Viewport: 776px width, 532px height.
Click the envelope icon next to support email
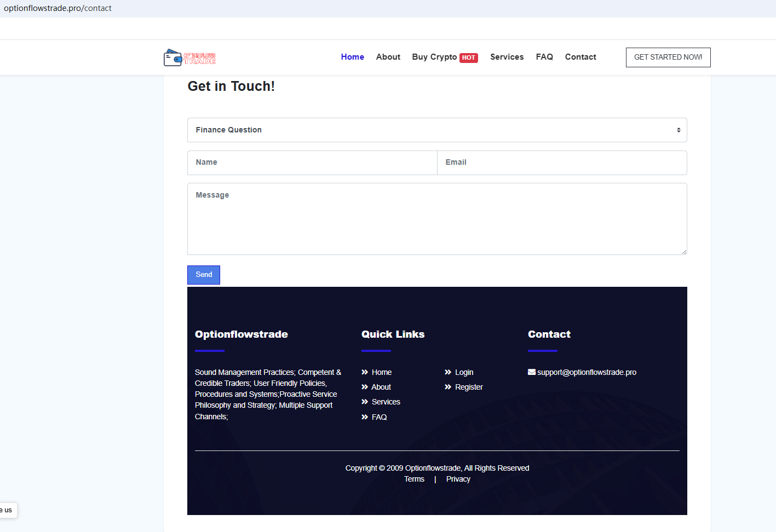click(531, 372)
